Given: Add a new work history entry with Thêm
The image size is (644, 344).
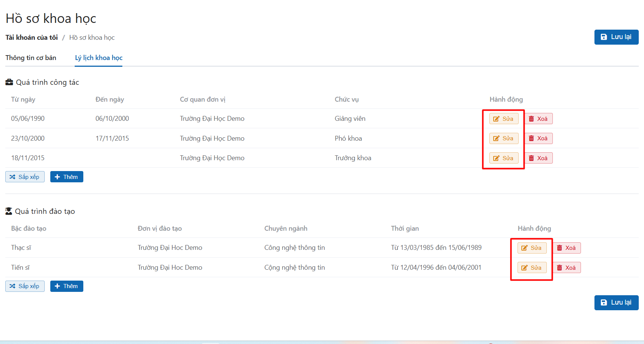Looking at the screenshot, I should (x=66, y=177).
